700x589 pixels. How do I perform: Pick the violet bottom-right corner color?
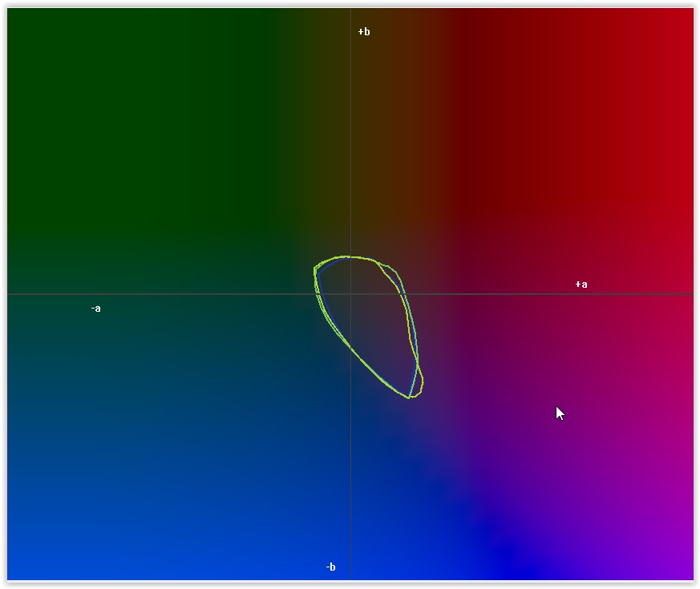point(682,569)
